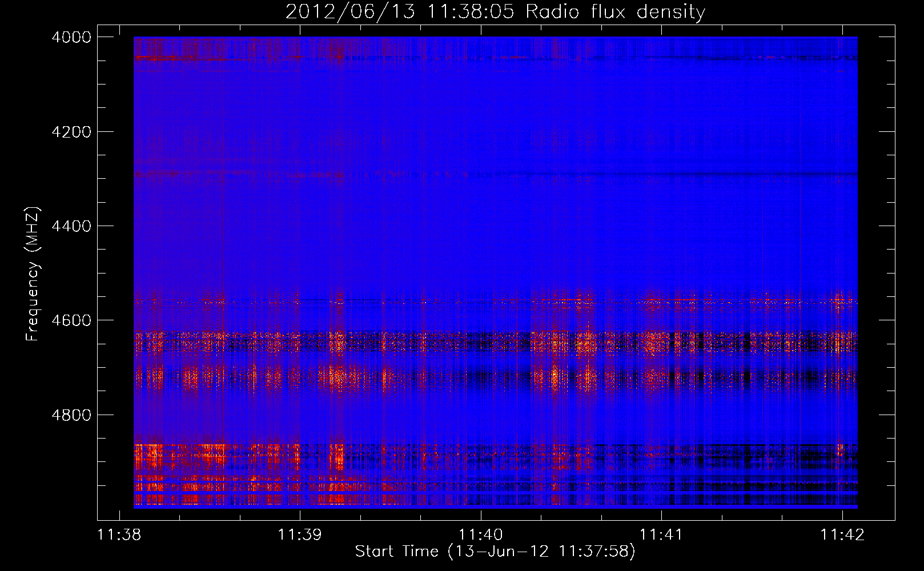Screen dimensions: 924x571
Task: Click the '4400' frequency axis label
Action: [x=71, y=226]
